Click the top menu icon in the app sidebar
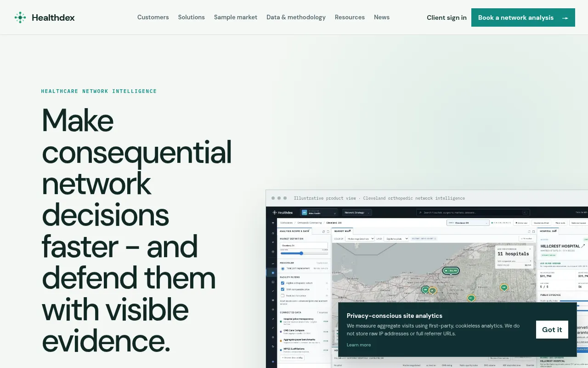The width and height of the screenshot is (588, 368). click(x=273, y=224)
